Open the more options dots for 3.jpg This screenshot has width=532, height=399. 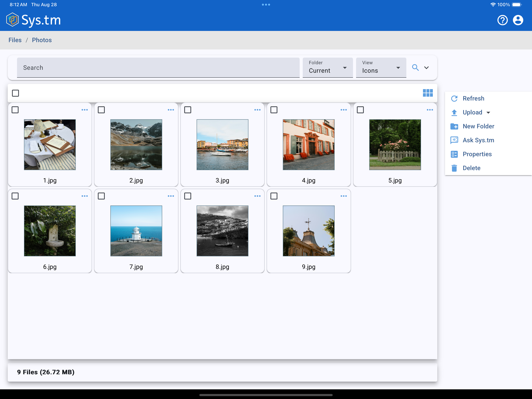pos(257,110)
